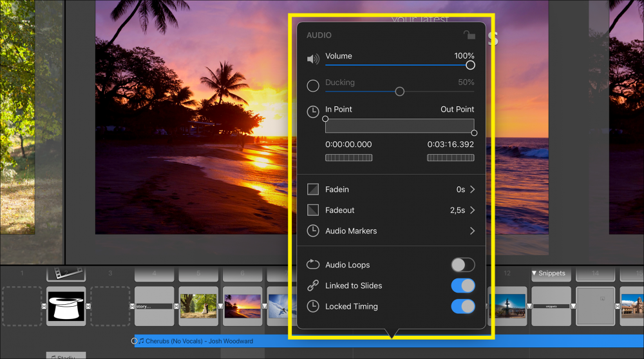The height and width of the screenshot is (359, 644).
Task: Click the In Point time jog wheel
Action: tap(348, 157)
